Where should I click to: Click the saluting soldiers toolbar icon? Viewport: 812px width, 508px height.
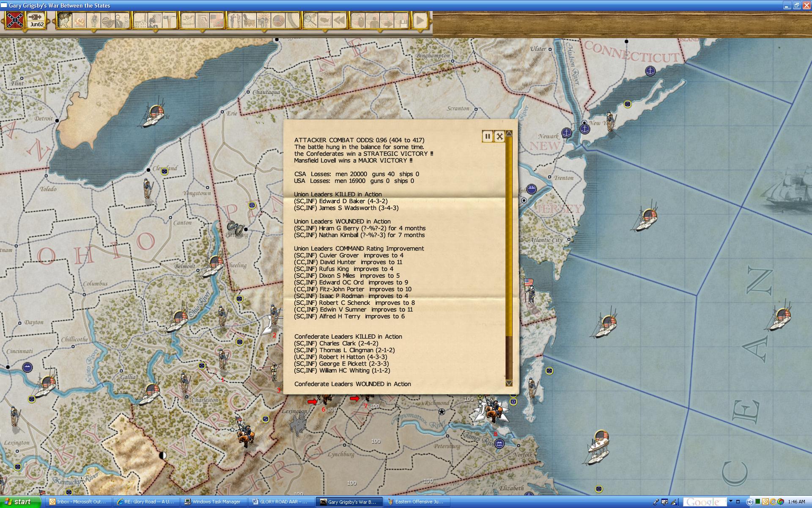[x=235, y=20]
